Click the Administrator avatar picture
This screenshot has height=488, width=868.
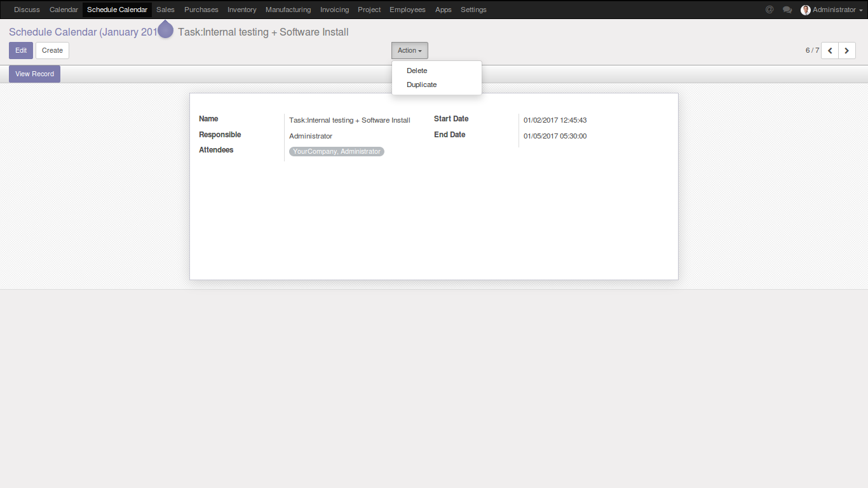806,10
